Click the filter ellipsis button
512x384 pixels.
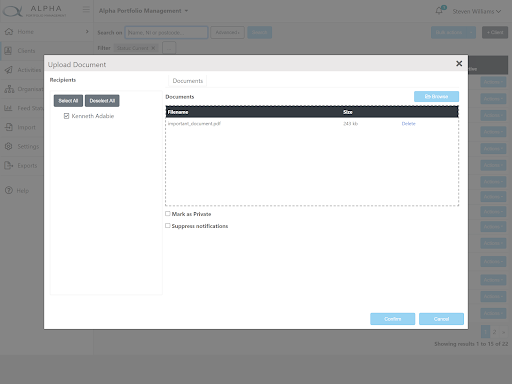[x=169, y=48]
